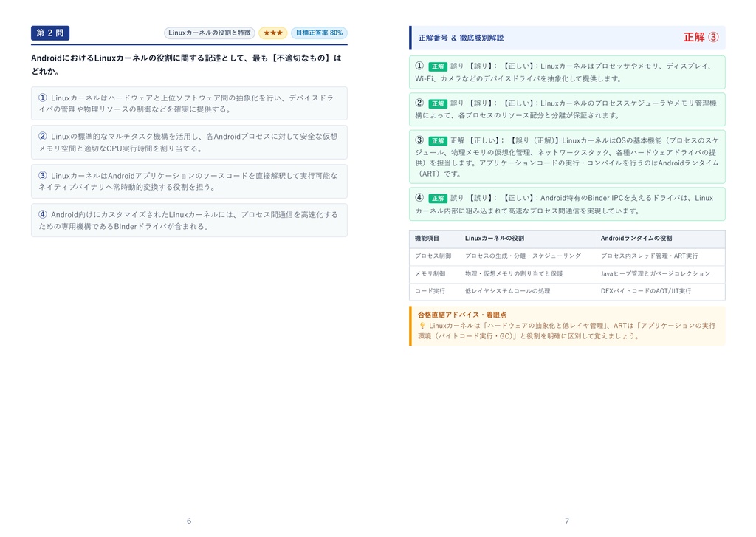Click explanation text about Wi-Fi、カメラなどのデバイスドライバ
The width and height of the screenshot is (756, 537).
[567, 72]
